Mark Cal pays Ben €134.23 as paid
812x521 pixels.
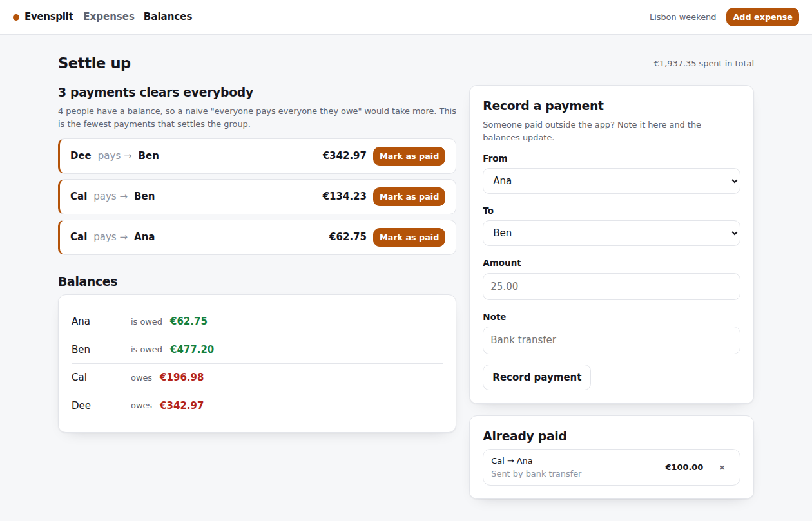coord(409,196)
